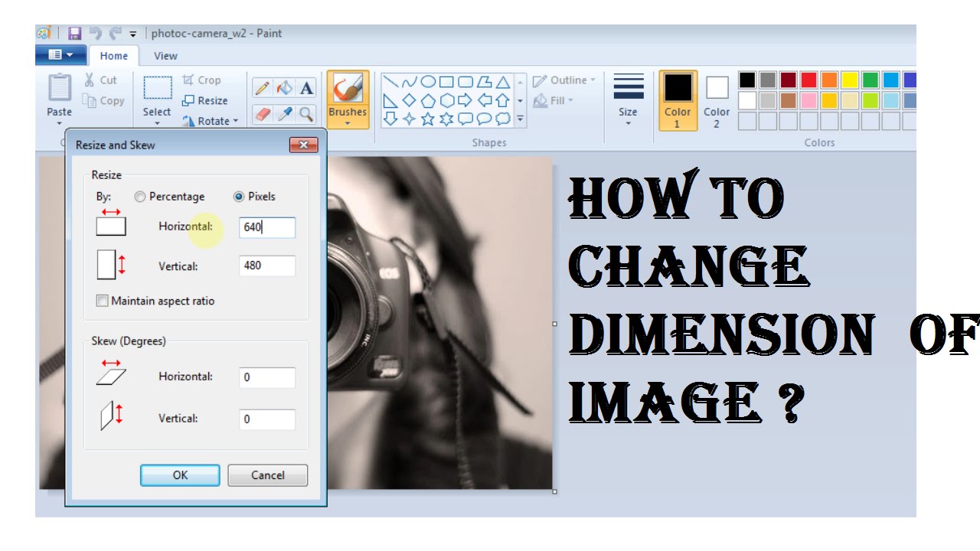Select the Eraser tool
The width and height of the screenshot is (980, 551).
[262, 114]
